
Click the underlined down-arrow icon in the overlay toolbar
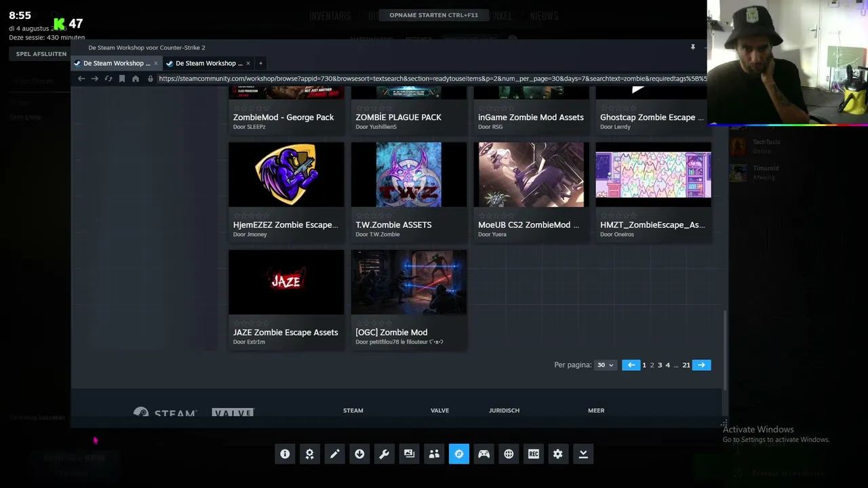point(583,454)
